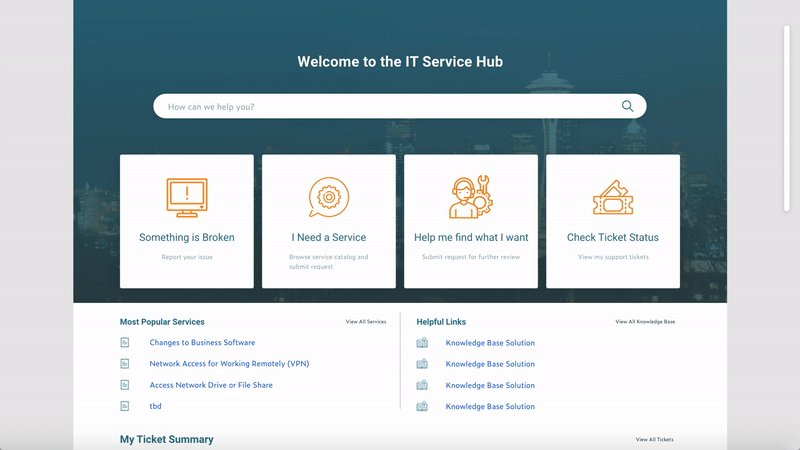Screen dimensions: 800x450
Task: Click icon beside Changes to Business Software
Action: tap(124, 342)
